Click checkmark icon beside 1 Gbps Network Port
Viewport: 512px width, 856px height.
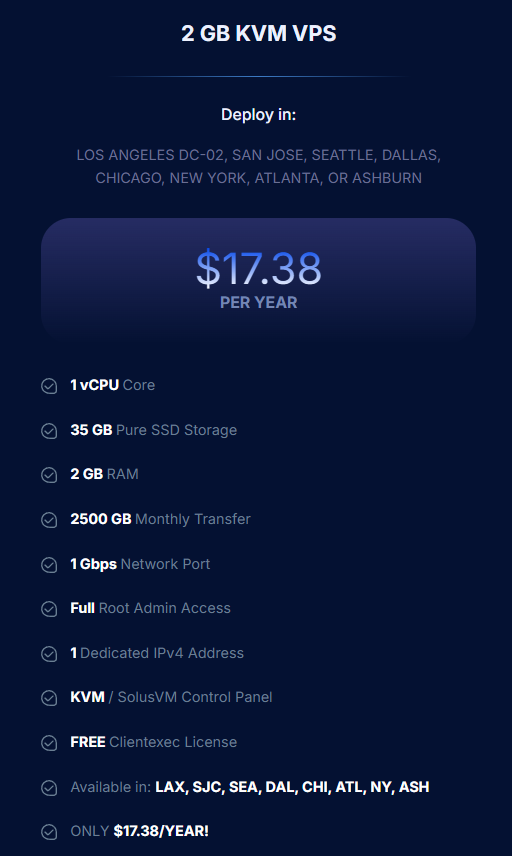click(49, 564)
